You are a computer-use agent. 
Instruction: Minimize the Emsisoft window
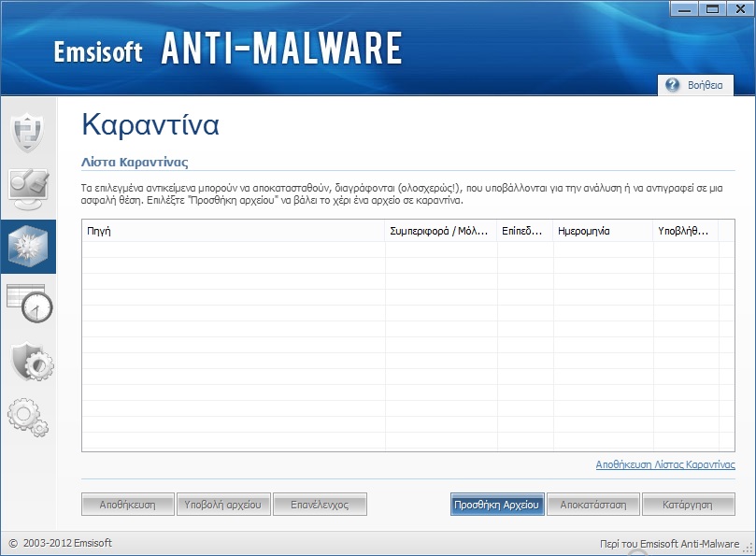click(x=684, y=8)
